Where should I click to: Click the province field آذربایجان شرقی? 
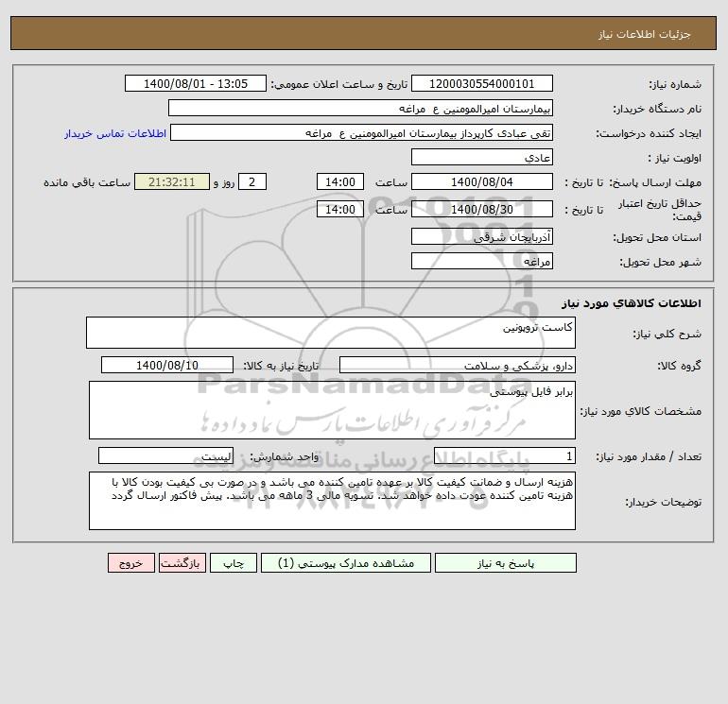482,236
